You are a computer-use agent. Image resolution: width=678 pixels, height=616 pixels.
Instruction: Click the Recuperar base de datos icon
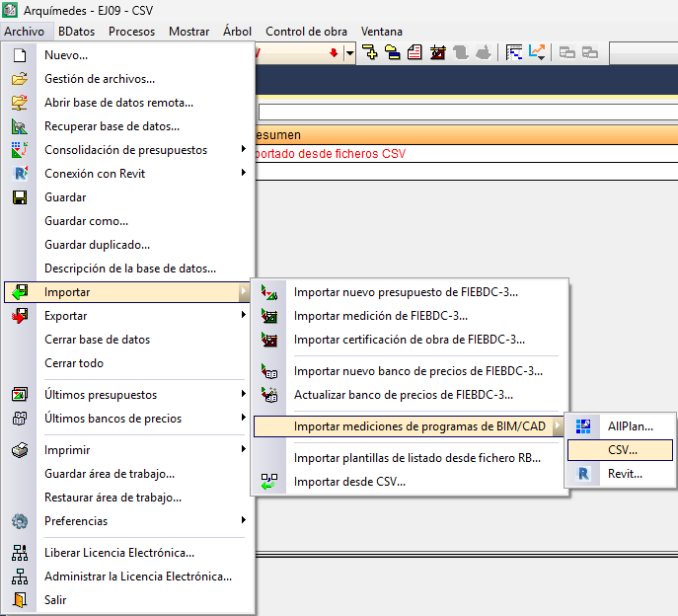(20, 126)
